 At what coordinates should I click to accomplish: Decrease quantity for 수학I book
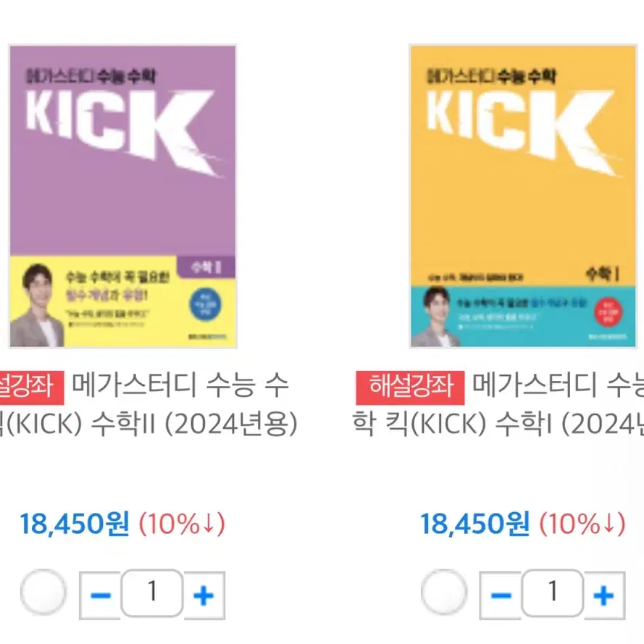(501, 595)
